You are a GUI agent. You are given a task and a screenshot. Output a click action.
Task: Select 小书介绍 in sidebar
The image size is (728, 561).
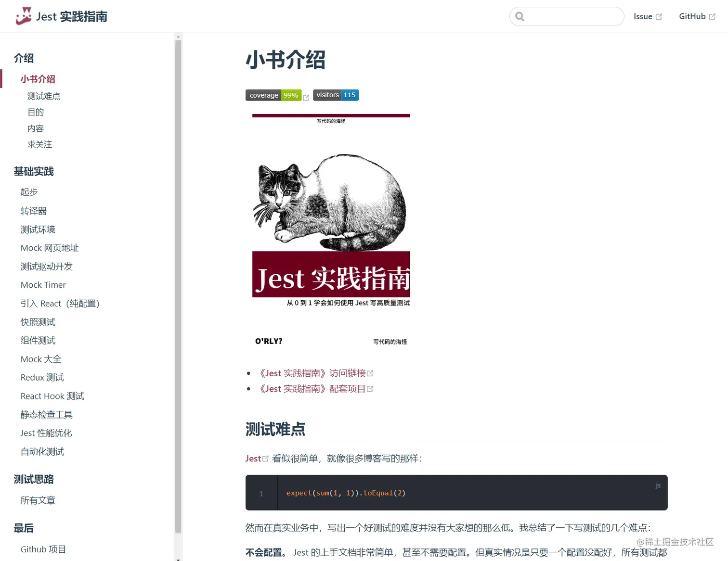38,79
